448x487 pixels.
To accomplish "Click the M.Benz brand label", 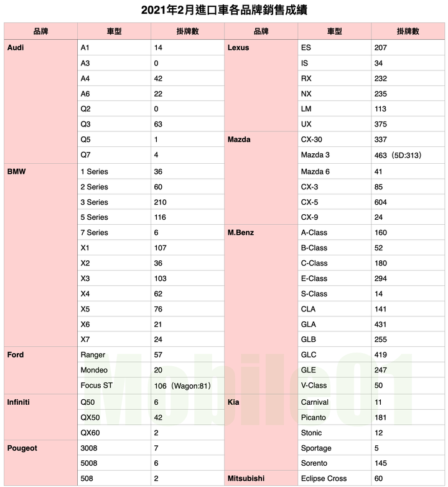I will point(241,233).
